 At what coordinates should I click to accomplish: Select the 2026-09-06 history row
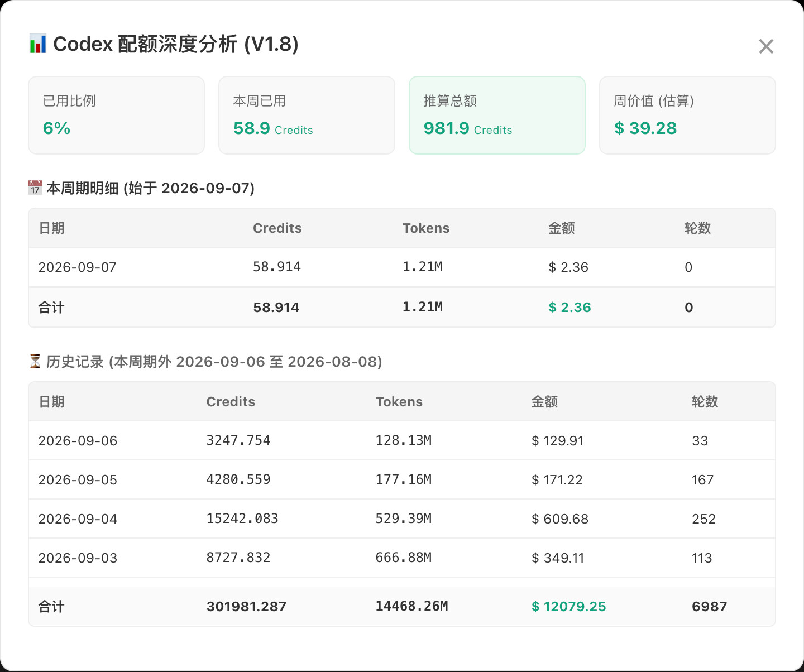402,440
